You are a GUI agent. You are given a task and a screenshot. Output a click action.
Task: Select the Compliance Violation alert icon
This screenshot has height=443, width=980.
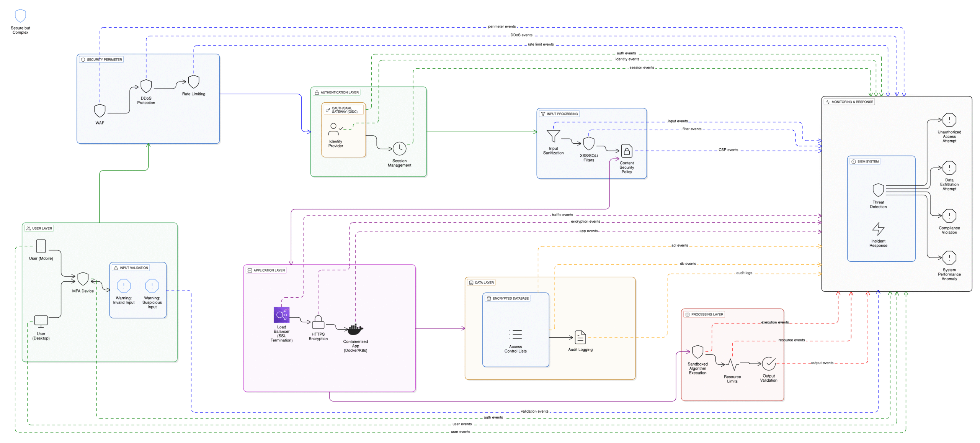pos(949,216)
